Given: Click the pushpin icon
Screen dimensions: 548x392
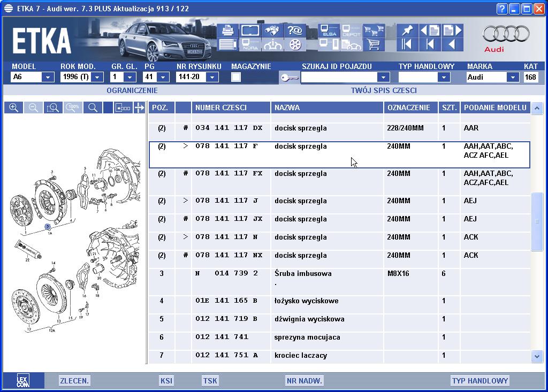Looking at the screenshot, I should click(407, 30).
